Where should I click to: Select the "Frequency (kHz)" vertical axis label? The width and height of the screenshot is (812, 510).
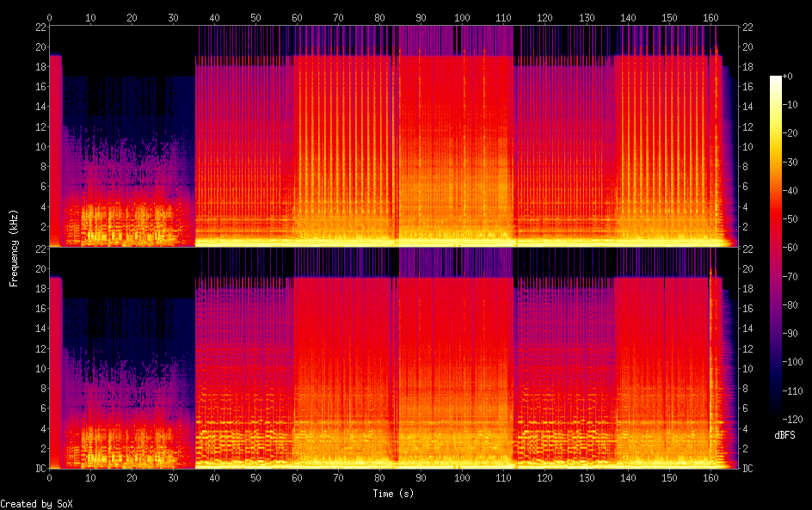[14, 248]
